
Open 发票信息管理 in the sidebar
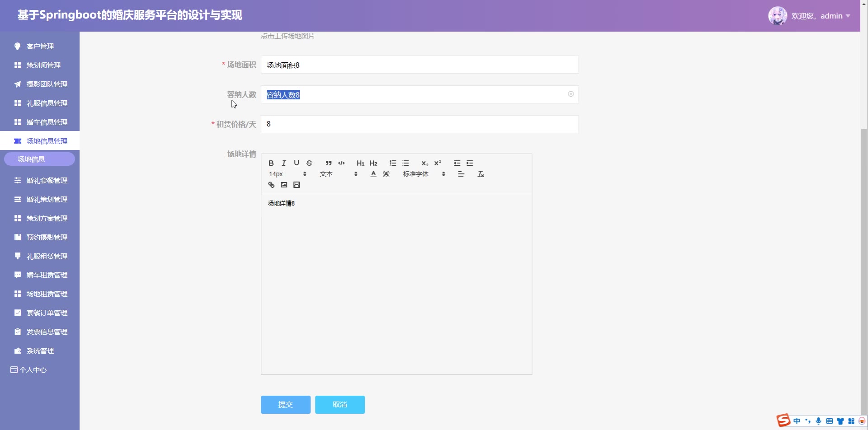pyautogui.click(x=40, y=332)
